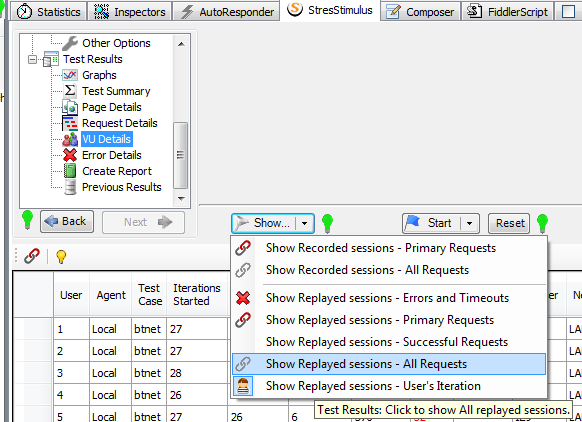Click the red chain link toolbar icon

pyautogui.click(x=32, y=256)
